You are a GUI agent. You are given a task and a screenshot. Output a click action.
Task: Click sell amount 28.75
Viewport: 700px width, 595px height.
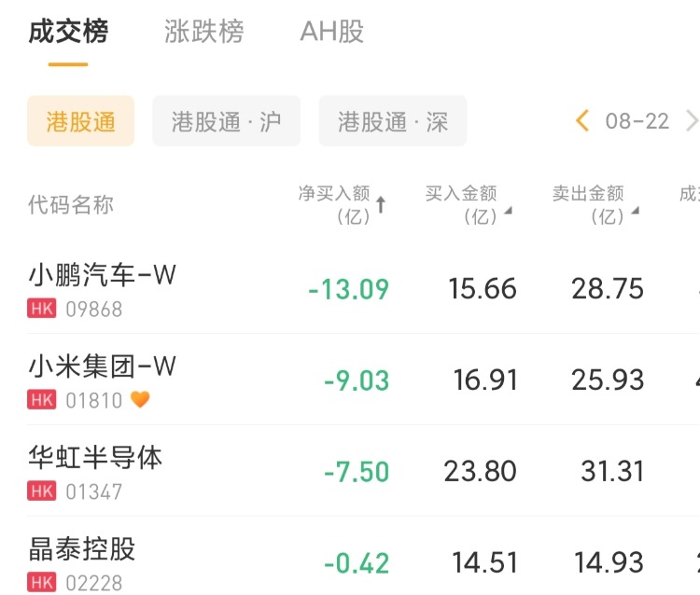pyautogui.click(x=608, y=288)
